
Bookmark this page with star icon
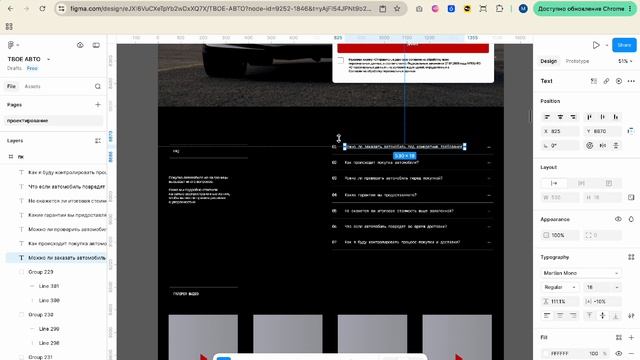click(397, 9)
